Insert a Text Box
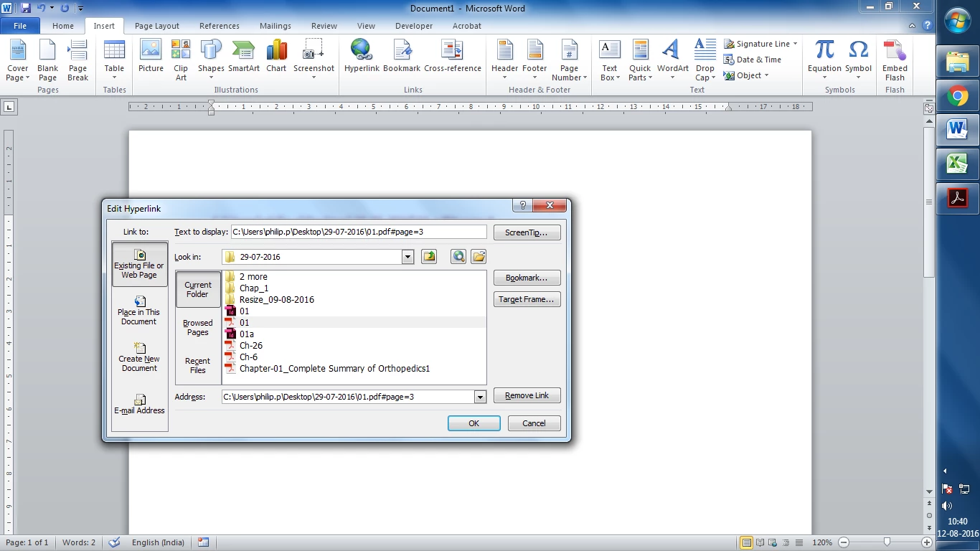This screenshot has height=551, width=980. [610, 61]
